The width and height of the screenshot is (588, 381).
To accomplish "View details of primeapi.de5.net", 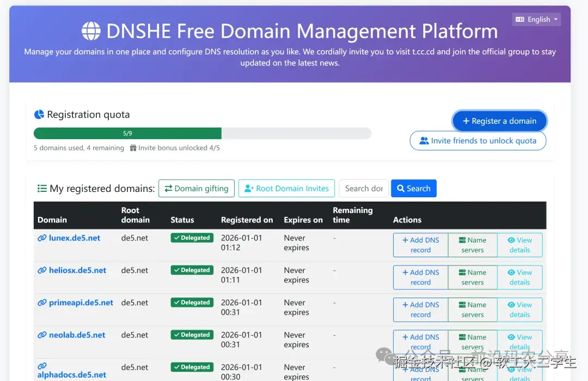I will (520, 310).
